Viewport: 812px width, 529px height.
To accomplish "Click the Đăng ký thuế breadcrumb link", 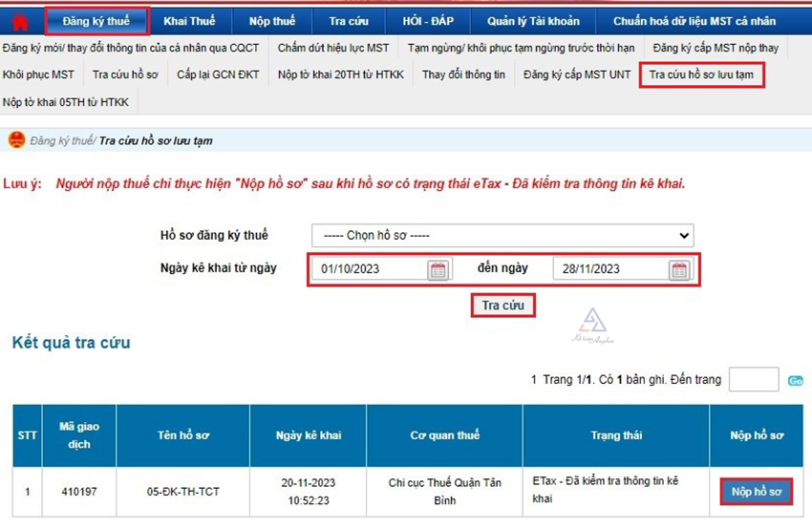I will point(61,141).
